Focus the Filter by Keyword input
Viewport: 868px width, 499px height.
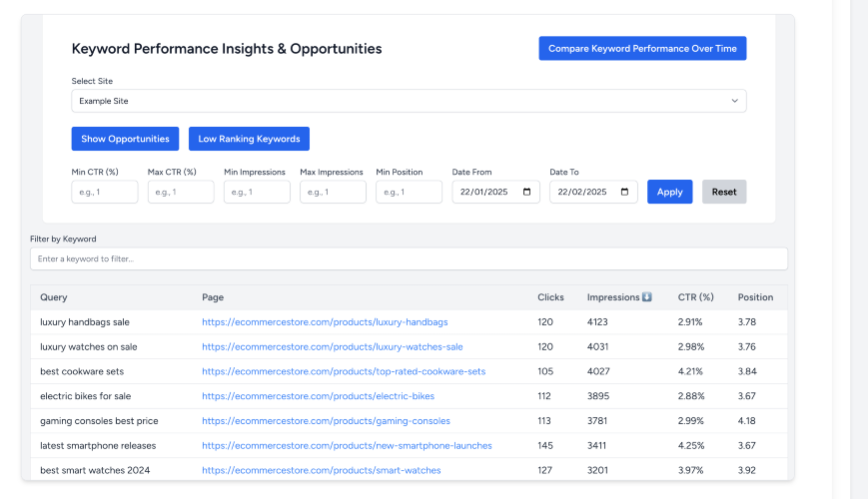point(409,258)
